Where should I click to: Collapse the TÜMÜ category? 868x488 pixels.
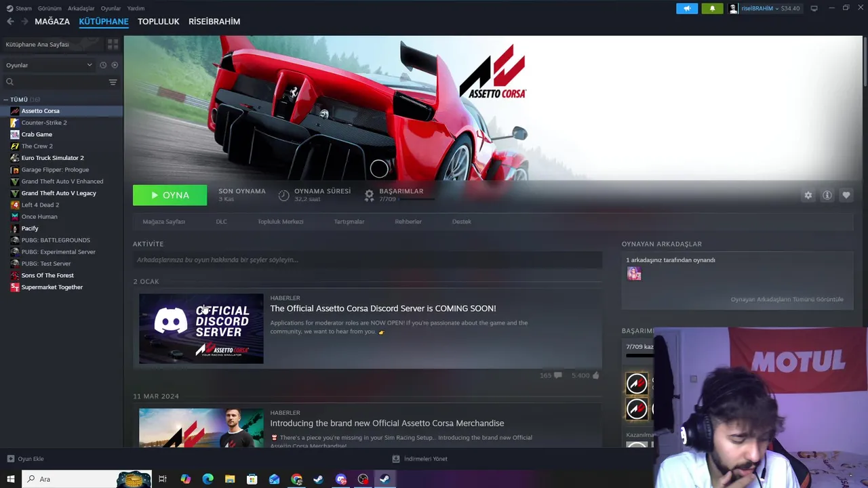(6, 100)
